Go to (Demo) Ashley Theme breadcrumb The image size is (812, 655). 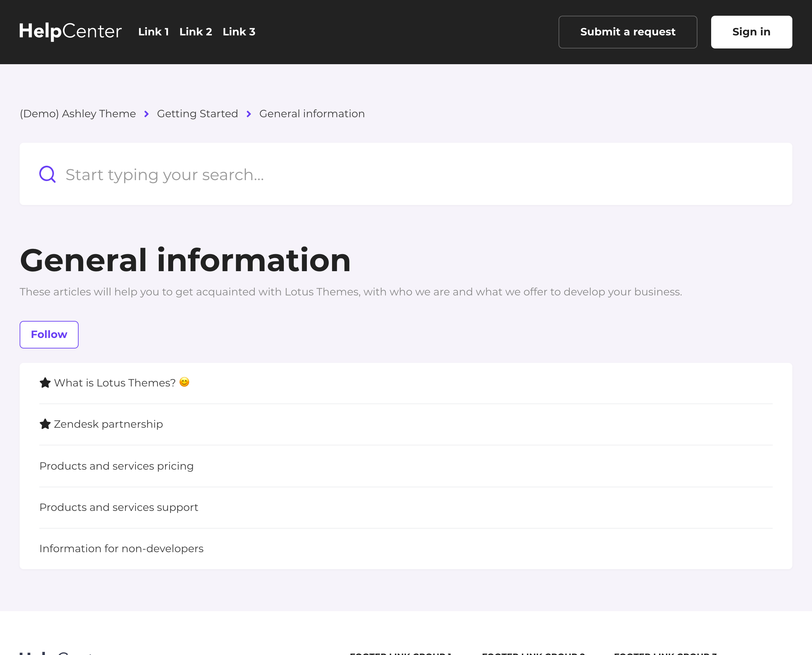pos(78,114)
